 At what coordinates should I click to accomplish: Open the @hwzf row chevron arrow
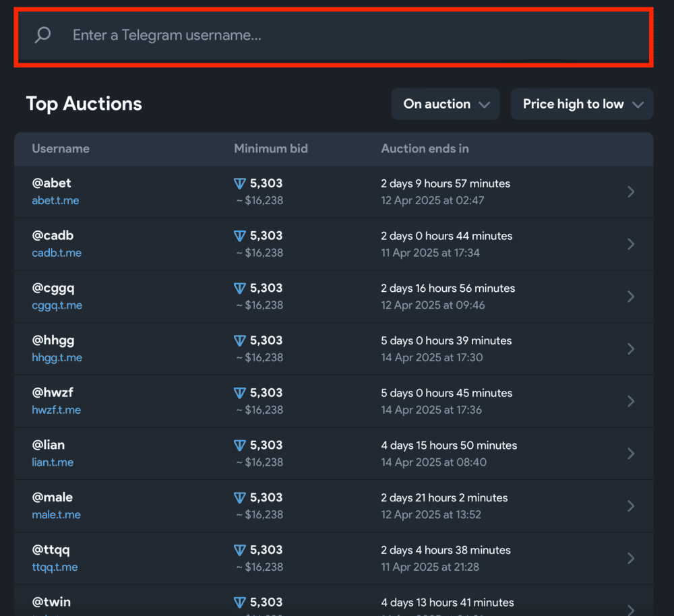[x=631, y=401]
